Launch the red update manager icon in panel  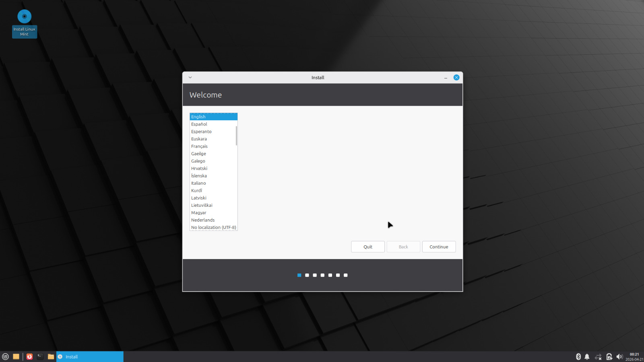29,356
